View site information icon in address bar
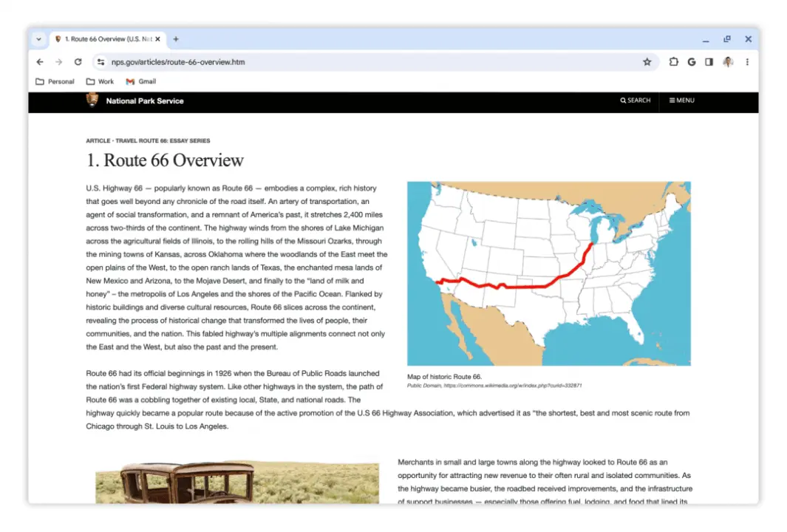Image resolution: width=787 pixels, height=532 pixels. pyautogui.click(x=101, y=62)
